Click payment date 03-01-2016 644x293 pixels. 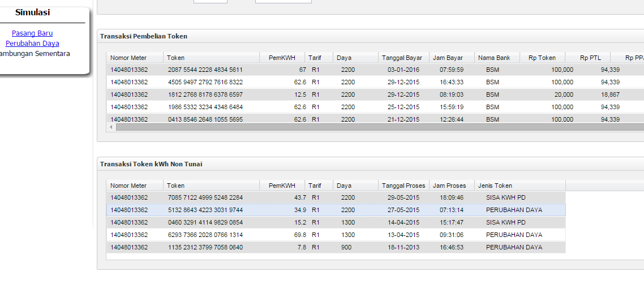coord(403,70)
